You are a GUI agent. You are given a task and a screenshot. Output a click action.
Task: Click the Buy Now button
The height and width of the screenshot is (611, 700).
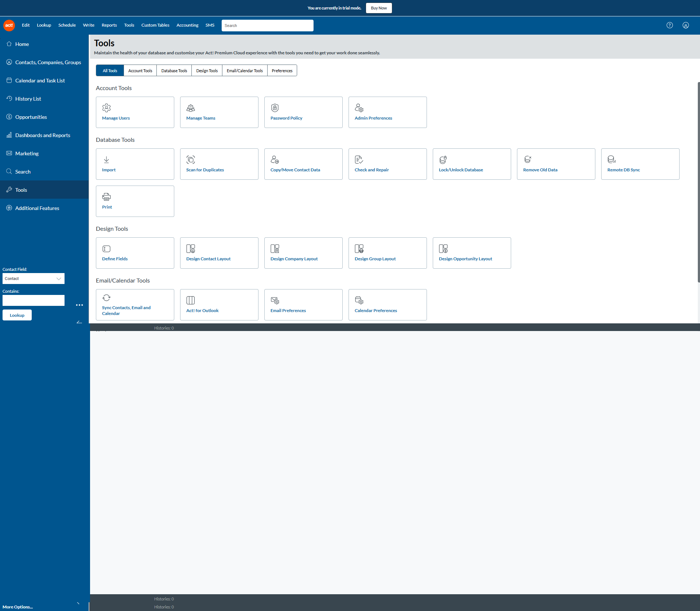coord(379,8)
